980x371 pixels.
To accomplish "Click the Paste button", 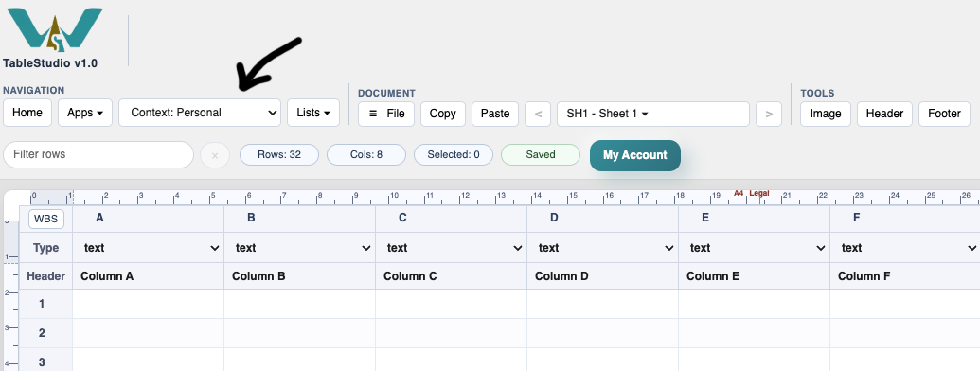I will click(495, 114).
